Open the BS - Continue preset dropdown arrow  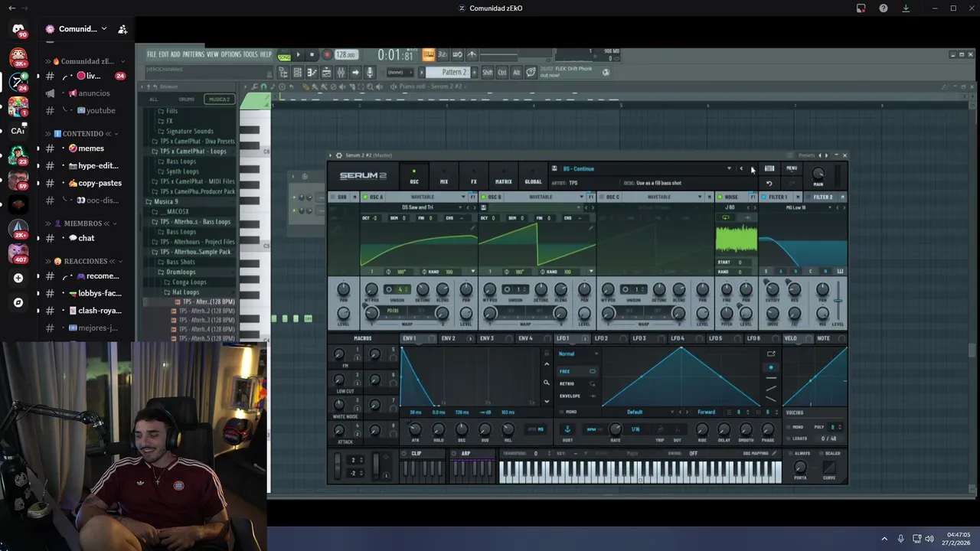[729, 168]
